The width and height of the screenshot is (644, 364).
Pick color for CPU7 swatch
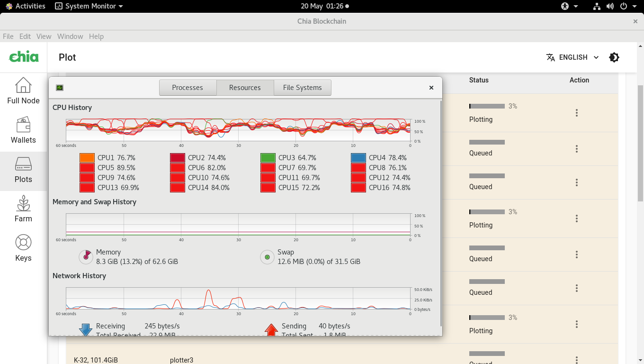268,168
